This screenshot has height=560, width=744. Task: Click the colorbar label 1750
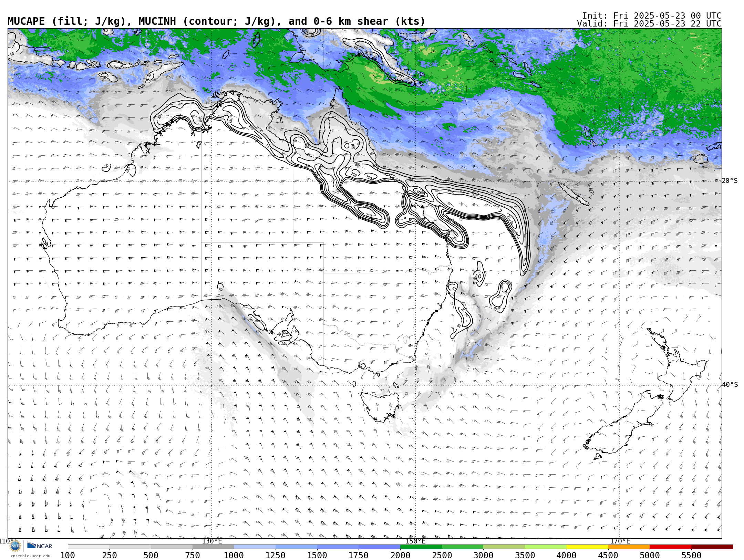tap(359, 555)
